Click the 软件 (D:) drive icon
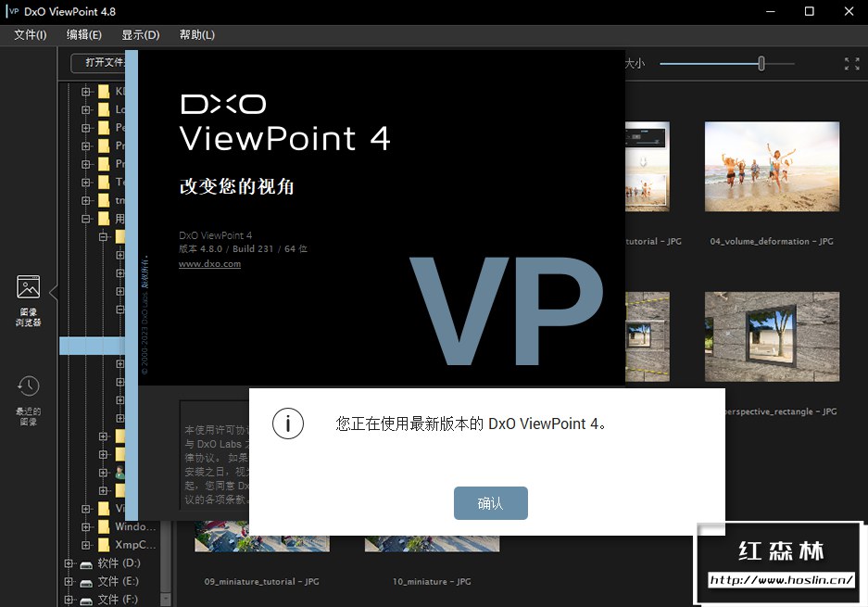 pyautogui.click(x=86, y=565)
